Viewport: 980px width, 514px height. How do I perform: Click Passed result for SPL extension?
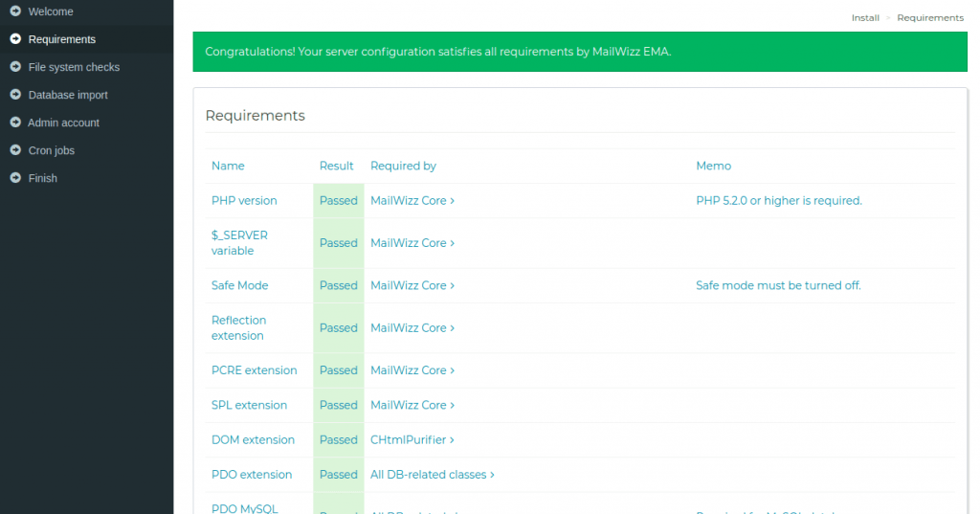[338, 405]
